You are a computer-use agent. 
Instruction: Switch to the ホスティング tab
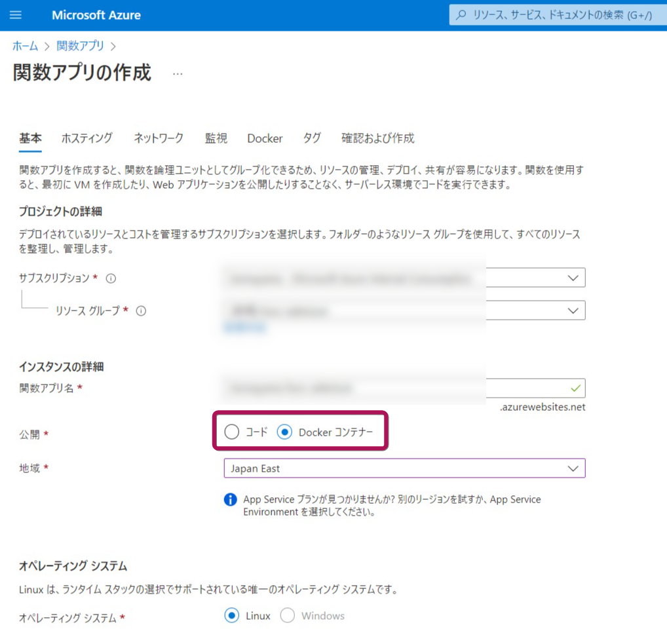tap(87, 138)
